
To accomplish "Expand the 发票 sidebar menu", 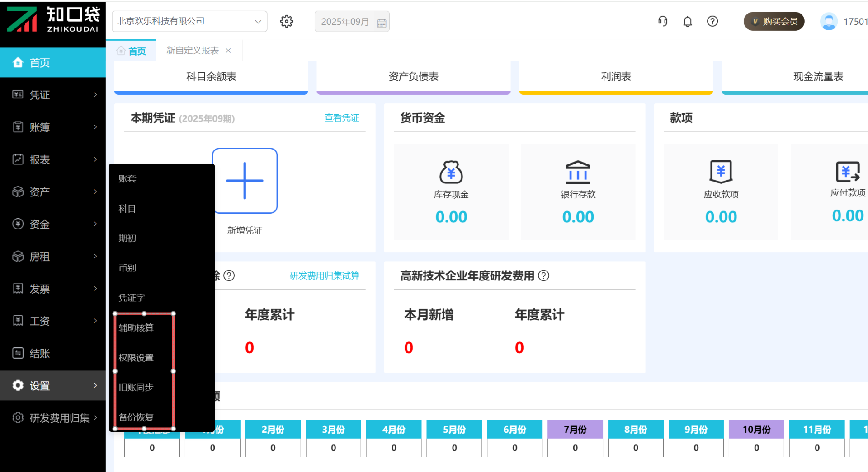I will tap(53, 289).
